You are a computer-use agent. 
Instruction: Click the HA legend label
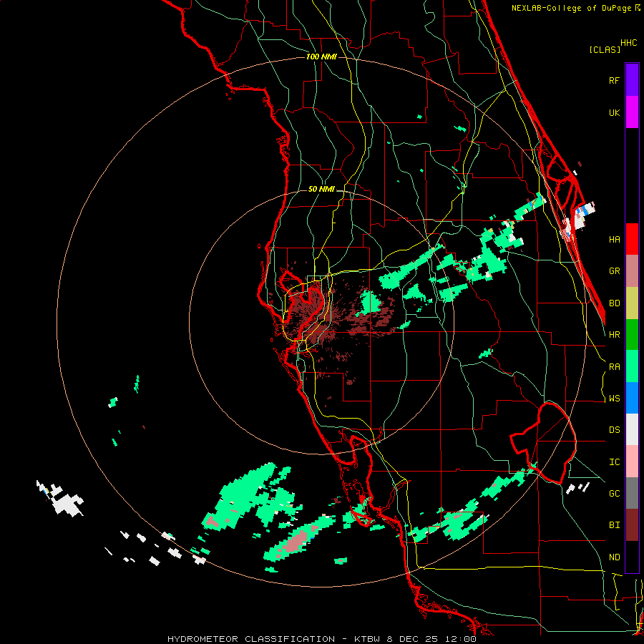click(x=614, y=240)
